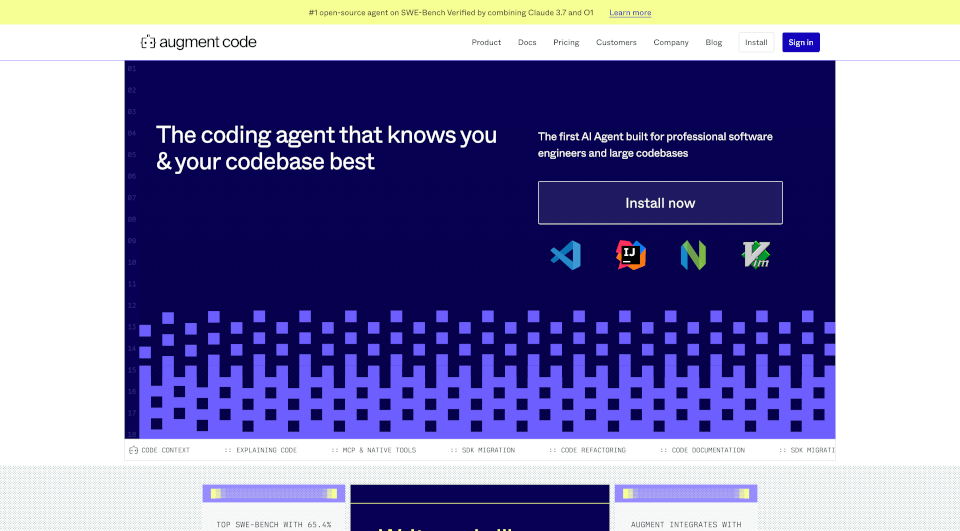Open the Docs page
The width and height of the screenshot is (960, 531).
click(x=527, y=42)
